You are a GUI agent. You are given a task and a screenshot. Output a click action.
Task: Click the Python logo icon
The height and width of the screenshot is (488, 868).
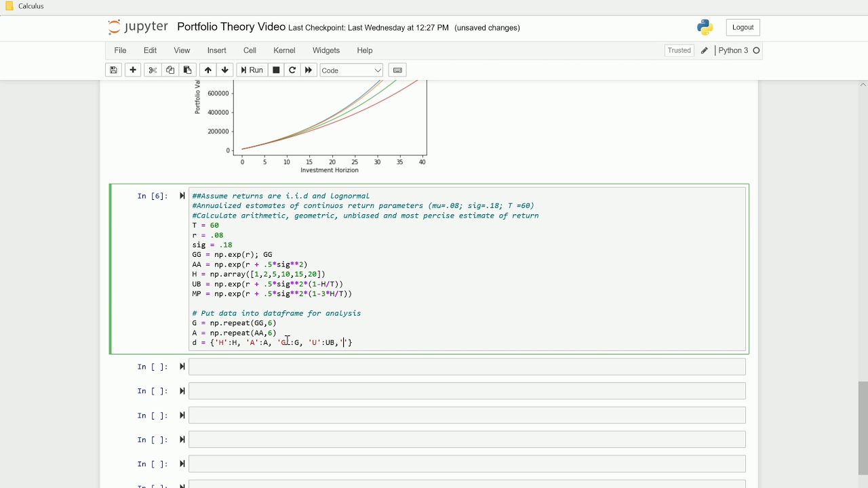(x=705, y=27)
